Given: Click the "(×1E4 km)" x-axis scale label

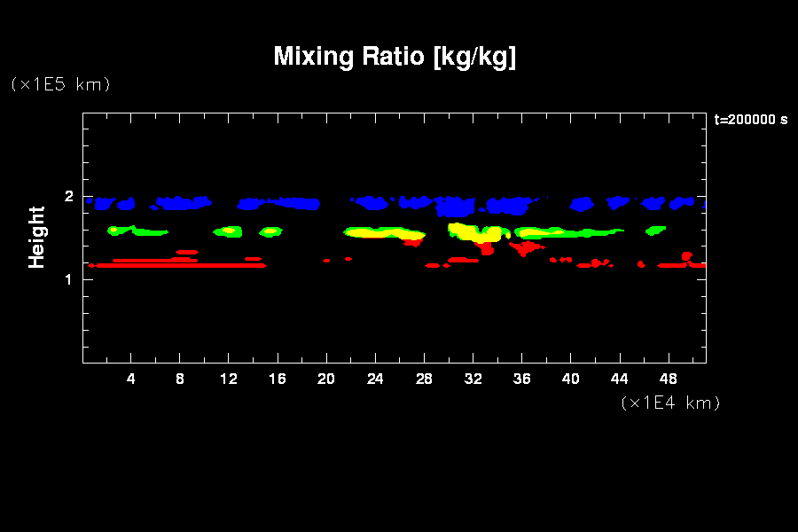Looking at the screenshot, I should (670, 403).
